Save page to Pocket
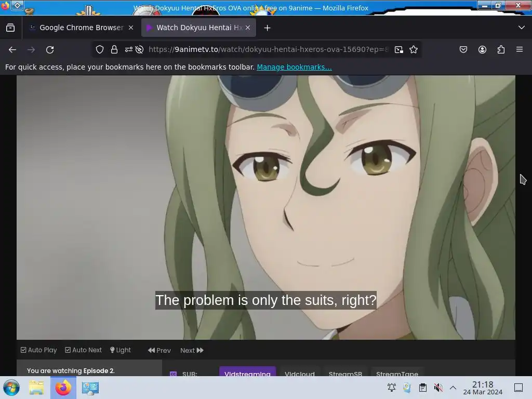 463,49
